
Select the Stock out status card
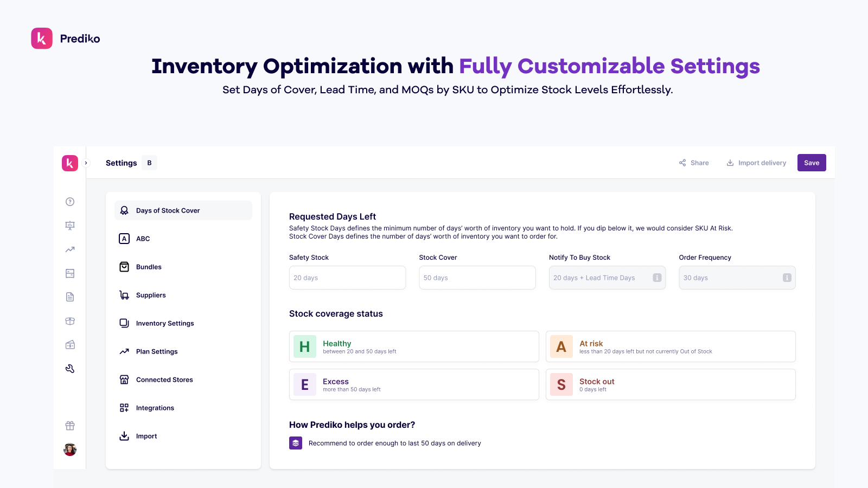[x=671, y=384]
